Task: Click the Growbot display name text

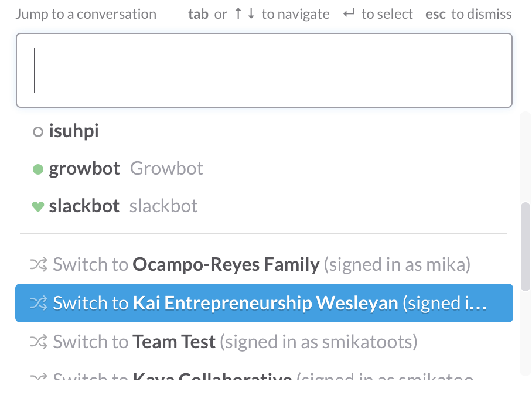Action: click(x=166, y=169)
